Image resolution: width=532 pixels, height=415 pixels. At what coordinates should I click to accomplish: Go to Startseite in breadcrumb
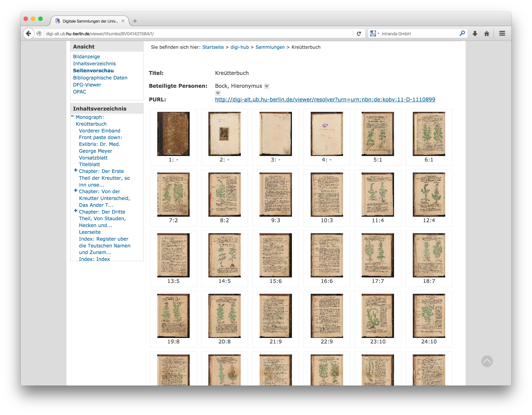pos(213,47)
